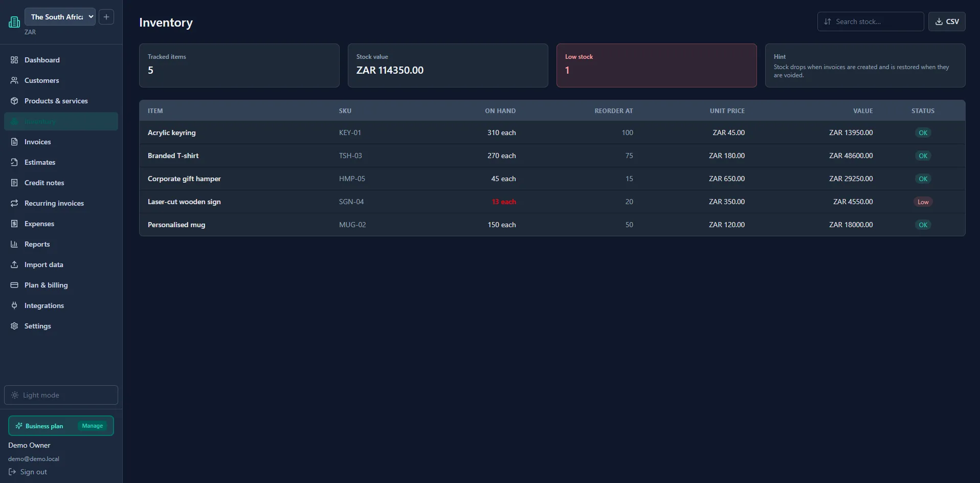Click the Stock value card

coord(448,65)
